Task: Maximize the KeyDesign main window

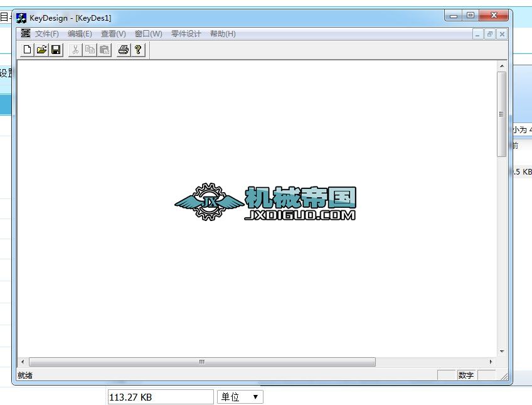Action: [471, 16]
